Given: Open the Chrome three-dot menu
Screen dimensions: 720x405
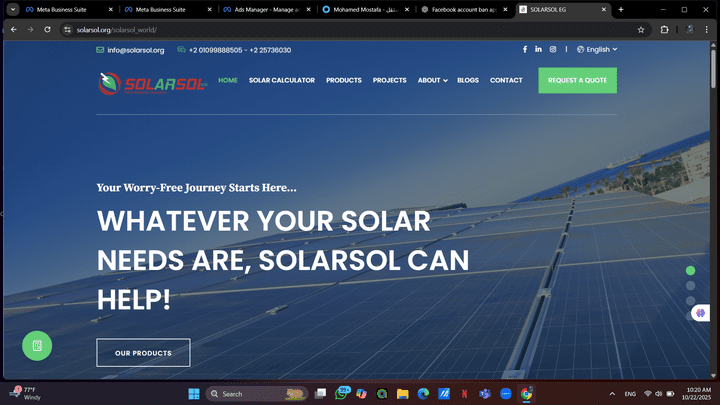Looking at the screenshot, I should pos(707,30).
